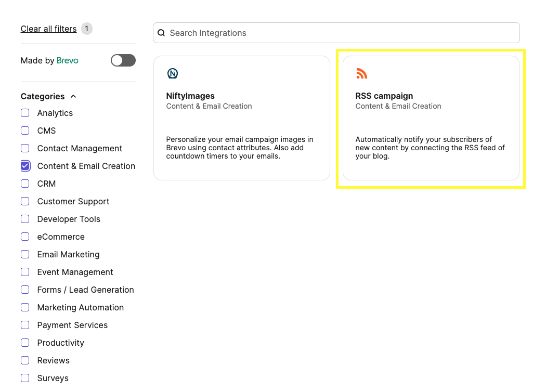Check the Payment Services checkbox
The width and height of the screenshot is (533, 392).
tap(25, 325)
